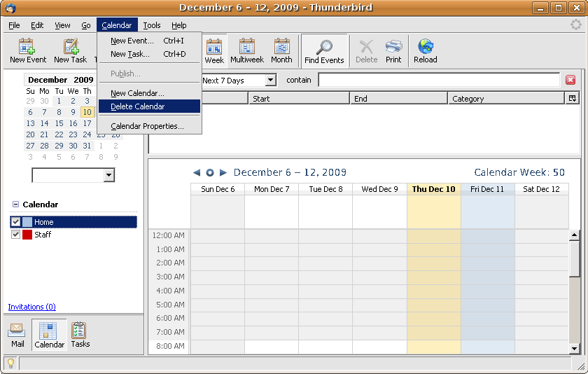Click the lightbulb status bar icon
Image resolution: width=588 pixels, height=374 pixels.
coord(11,363)
